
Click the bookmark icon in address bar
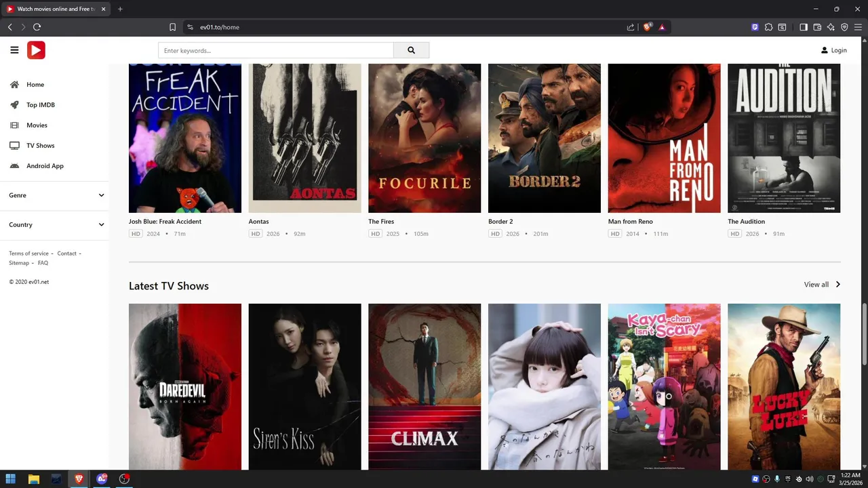(172, 27)
